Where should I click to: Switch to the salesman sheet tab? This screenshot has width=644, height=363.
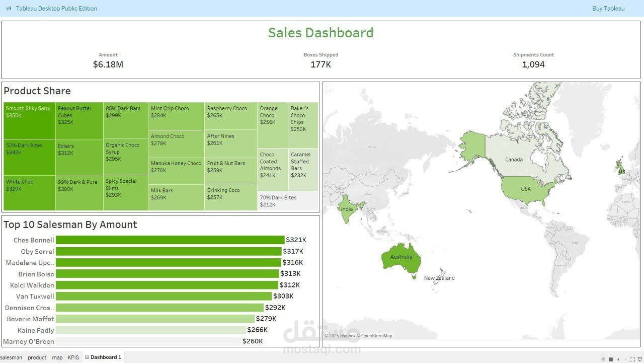12,357
